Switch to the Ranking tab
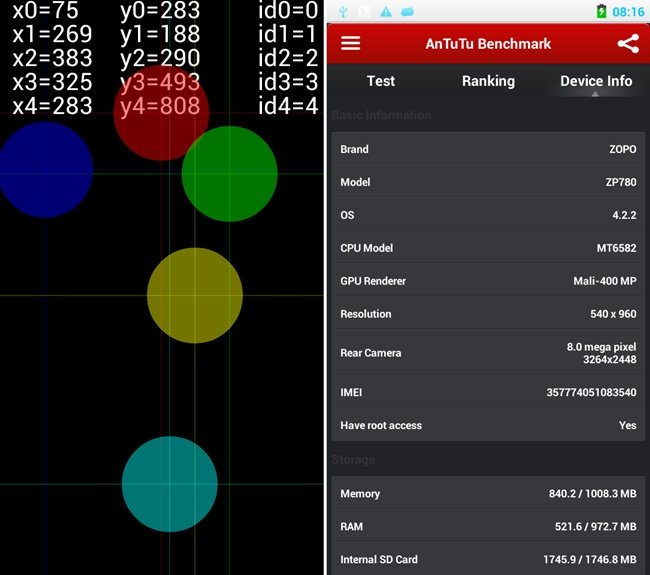650x575 pixels. tap(488, 81)
